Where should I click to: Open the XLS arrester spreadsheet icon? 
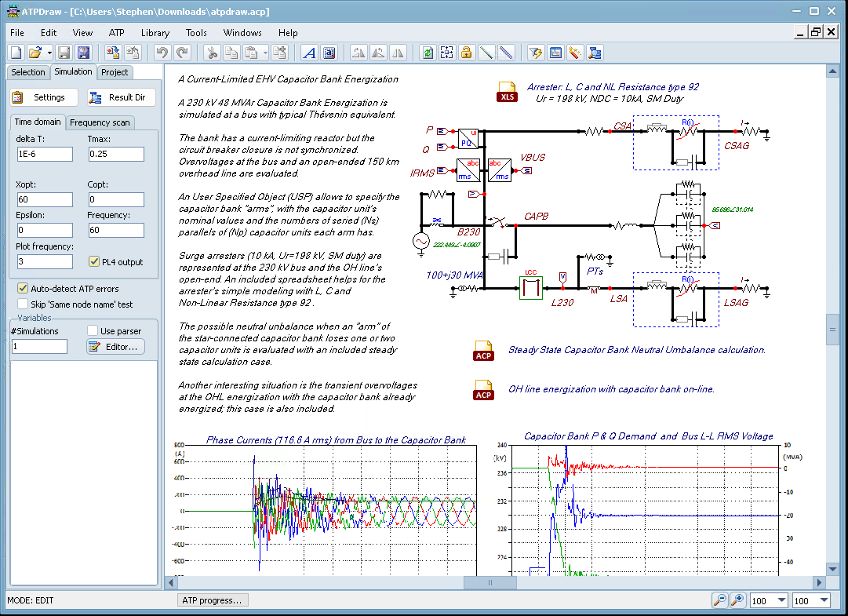pos(506,92)
